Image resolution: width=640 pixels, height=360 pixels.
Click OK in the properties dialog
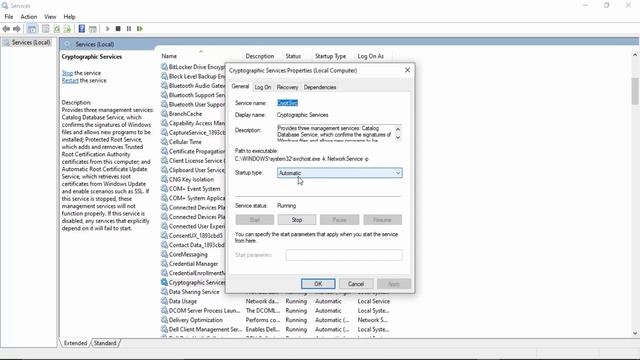coord(318,284)
